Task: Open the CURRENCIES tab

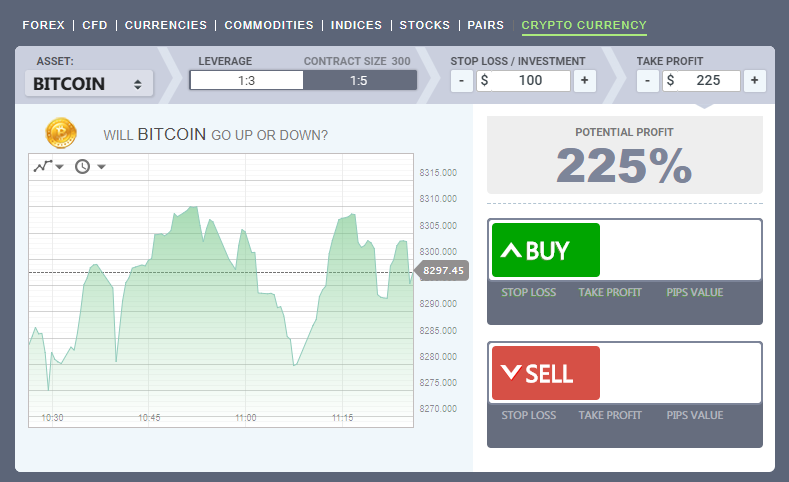Action: tap(166, 25)
